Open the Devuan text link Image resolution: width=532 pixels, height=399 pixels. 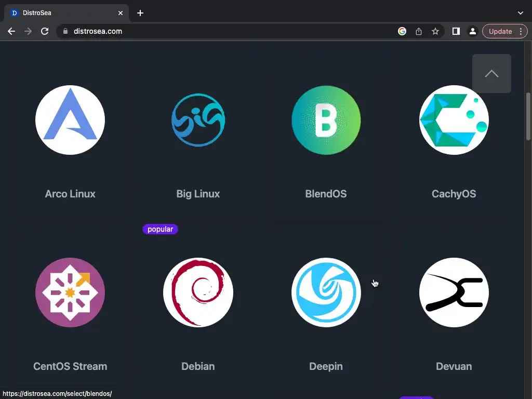pyautogui.click(x=454, y=366)
